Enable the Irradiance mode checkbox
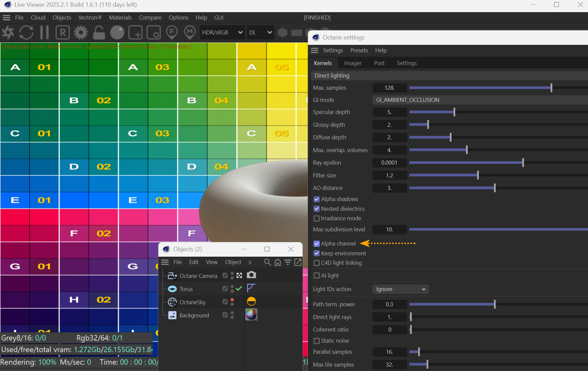 tap(317, 218)
